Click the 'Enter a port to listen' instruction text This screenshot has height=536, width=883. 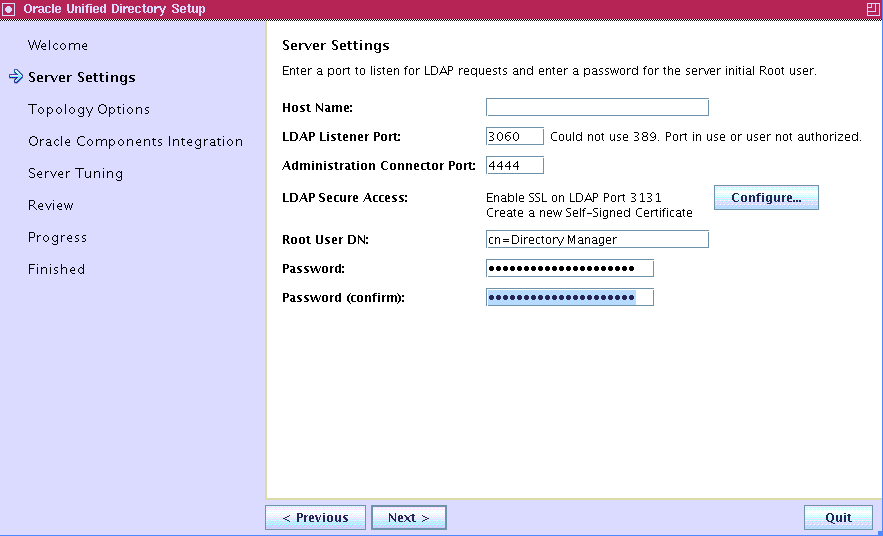pyautogui.click(x=549, y=71)
